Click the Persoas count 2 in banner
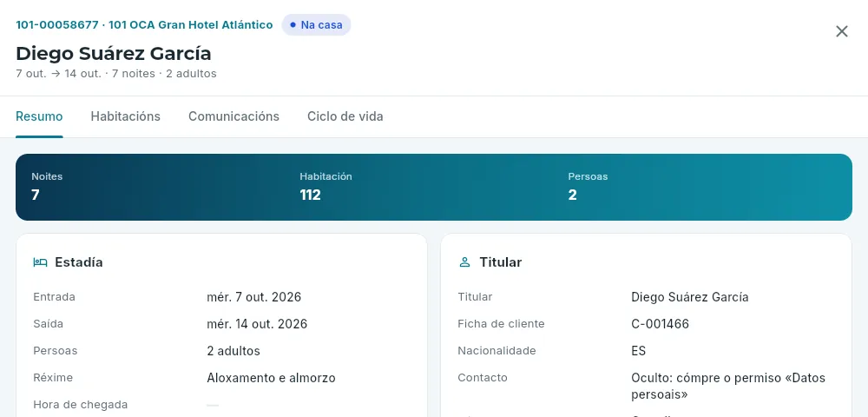 click(x=572, y=195)
